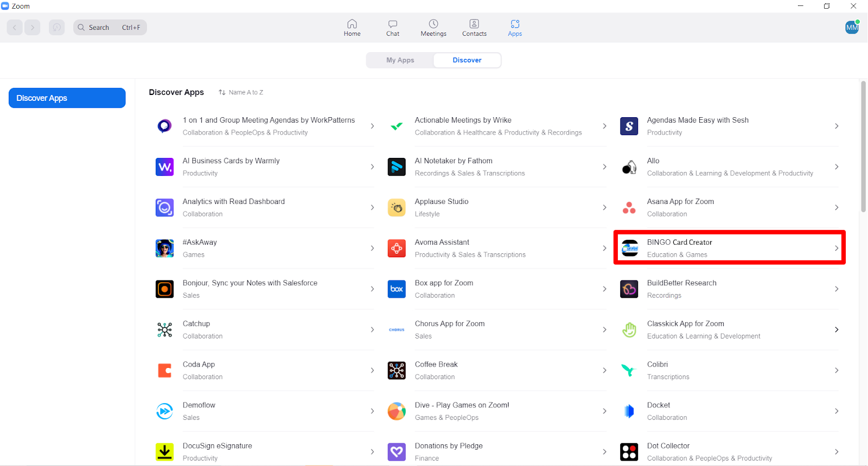
Task: Click the Discover Apps sidebar button
Action: 67,98
